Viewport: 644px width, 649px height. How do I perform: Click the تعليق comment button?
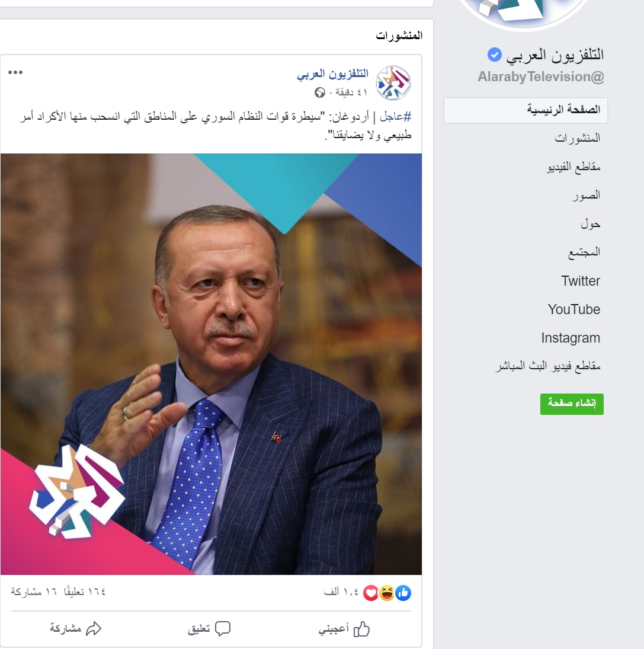pos(209,629)
